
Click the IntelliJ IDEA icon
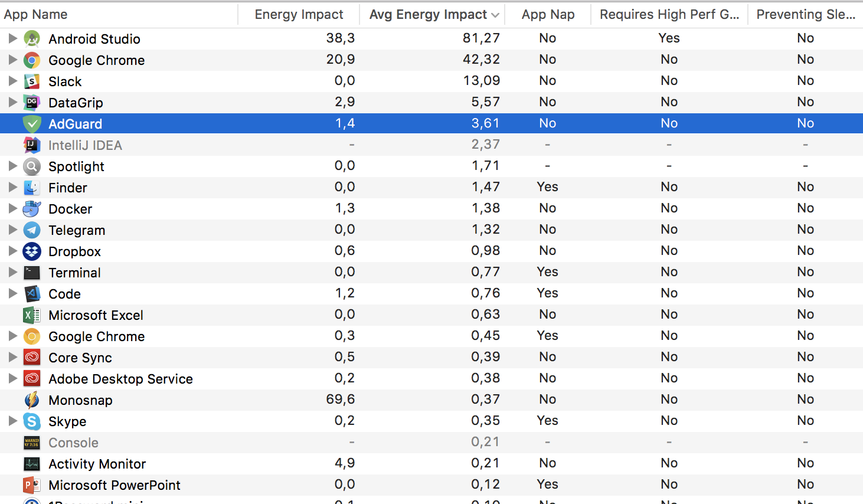[x=32, y=145]
